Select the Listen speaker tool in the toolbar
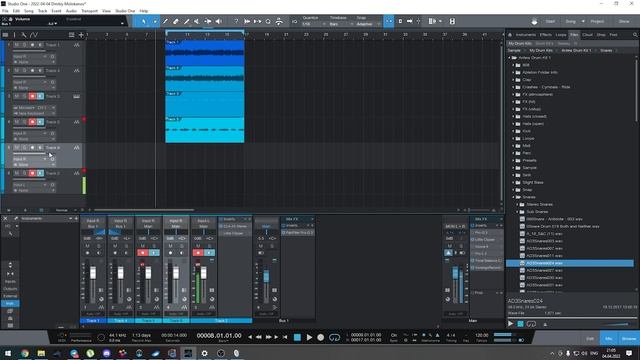 (x=219, y=21)
